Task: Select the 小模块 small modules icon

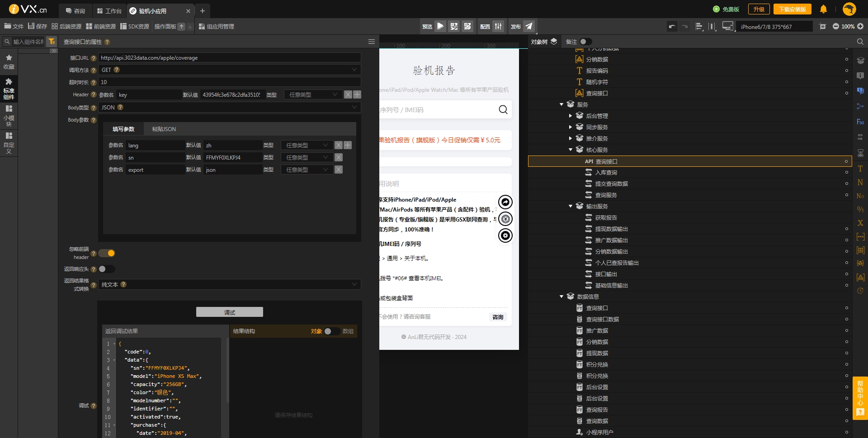Action: [x=9, y=115]
